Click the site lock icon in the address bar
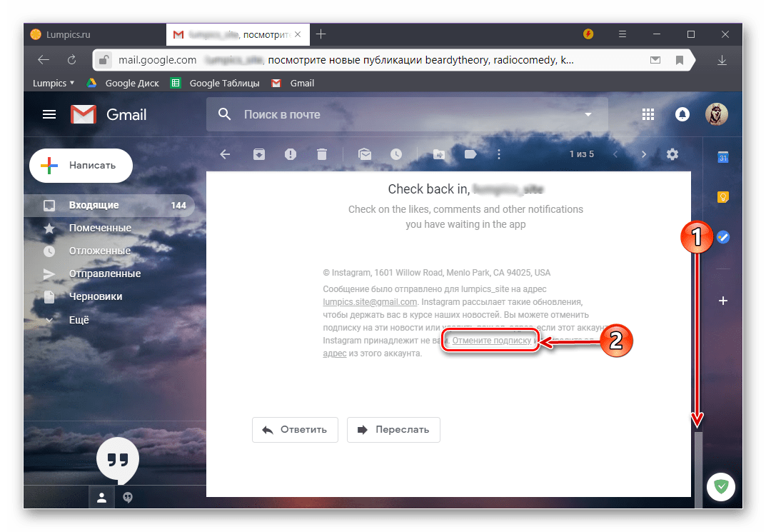Image resolution: width=766 pixels, height=532 pixels. pos(103,59)
